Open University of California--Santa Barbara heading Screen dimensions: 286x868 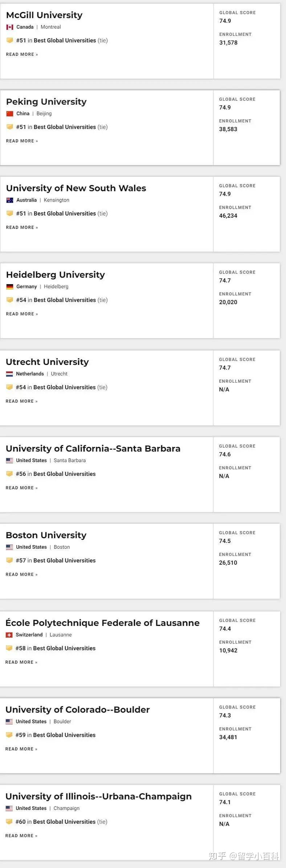(93, 449)
